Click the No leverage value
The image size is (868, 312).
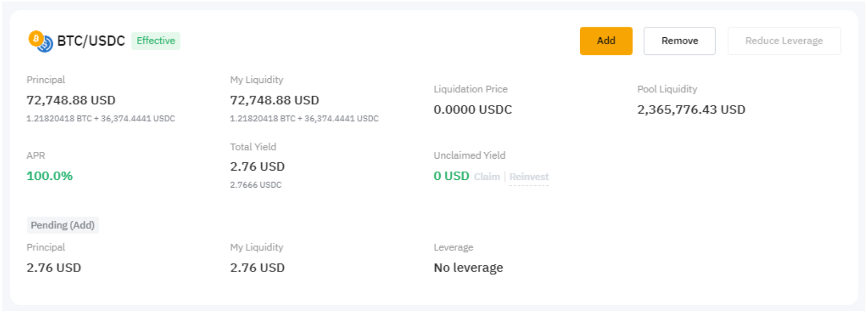point(468,267)
